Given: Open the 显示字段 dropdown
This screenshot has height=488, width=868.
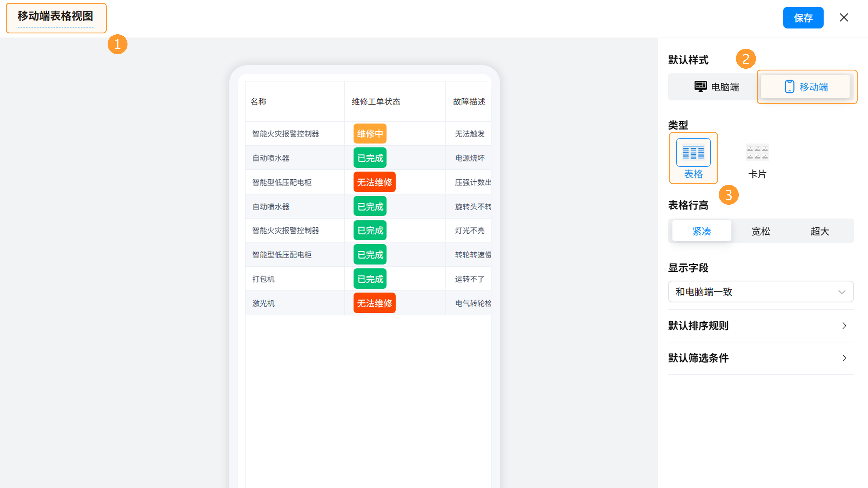Looking at the screenshot, I should (x=760, y=292).
